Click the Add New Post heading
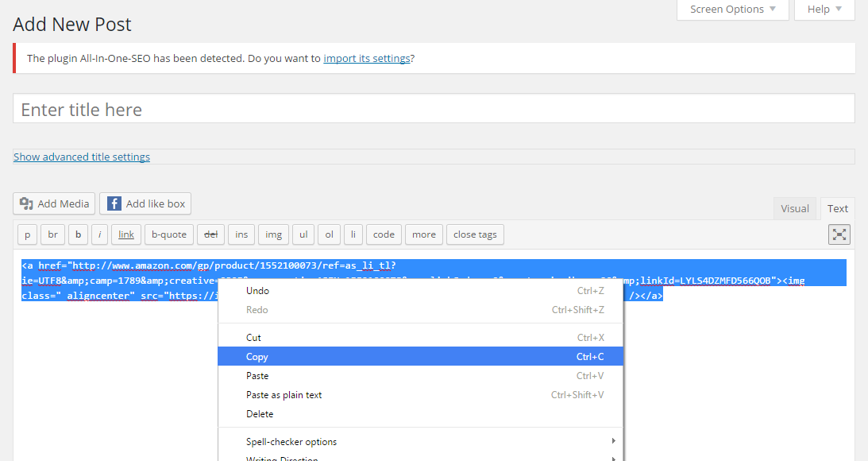The image size is (868, 461). [72, 25]
